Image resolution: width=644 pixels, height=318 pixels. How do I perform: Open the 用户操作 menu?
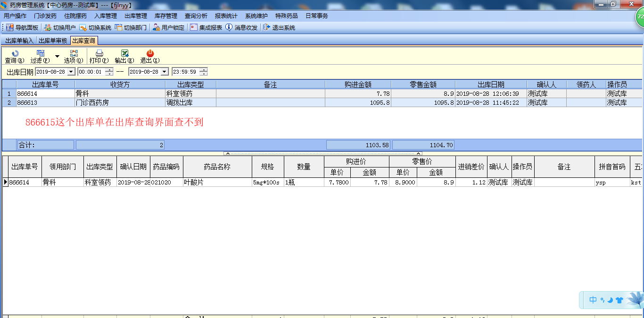(x=15, y=16)
